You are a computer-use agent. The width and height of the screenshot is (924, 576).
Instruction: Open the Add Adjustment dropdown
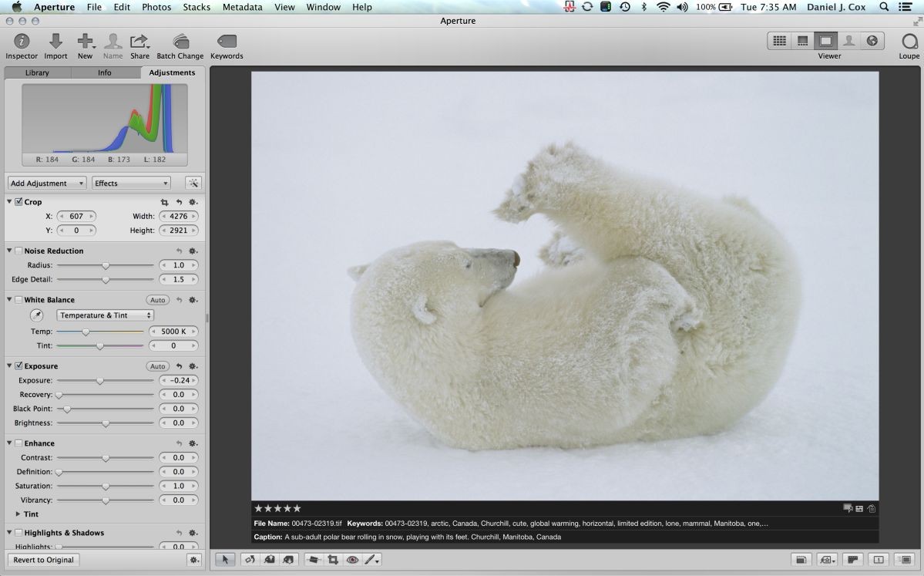pyautogui.click(x=47, y=184)
